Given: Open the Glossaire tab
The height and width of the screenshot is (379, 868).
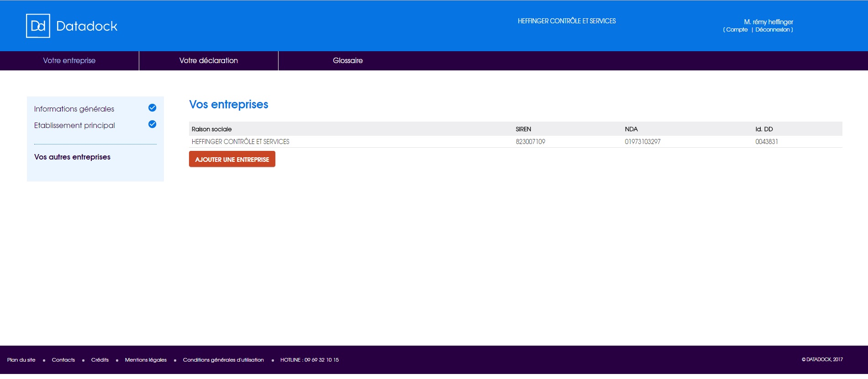Looking at the screenshot, I should click(348, 61).
